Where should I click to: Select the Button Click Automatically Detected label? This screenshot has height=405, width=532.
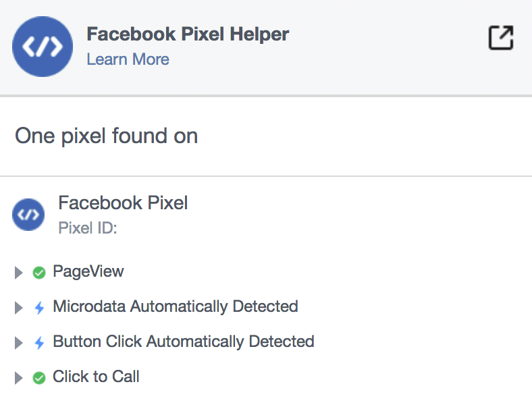pyautogui.click(x=184, y=342)
